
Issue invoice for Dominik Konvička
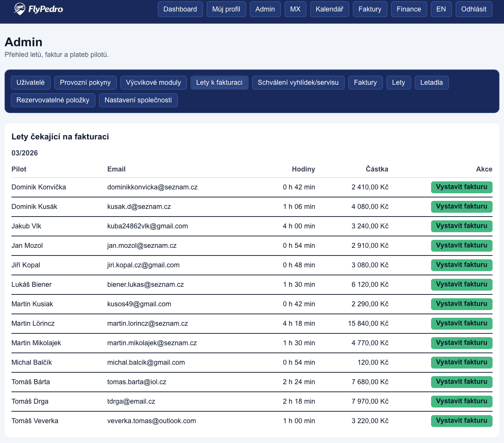click(x=461, y=187)
